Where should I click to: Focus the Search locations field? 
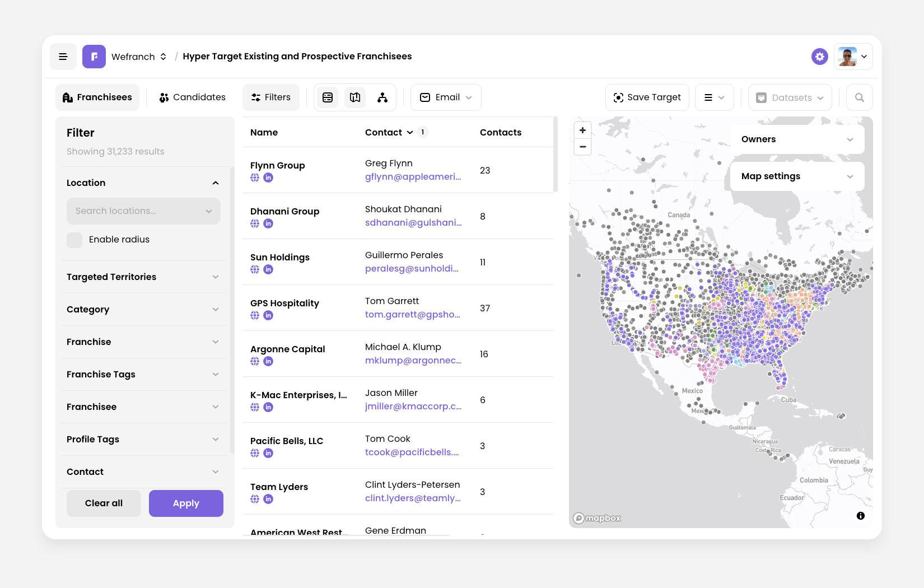[143, 211]
